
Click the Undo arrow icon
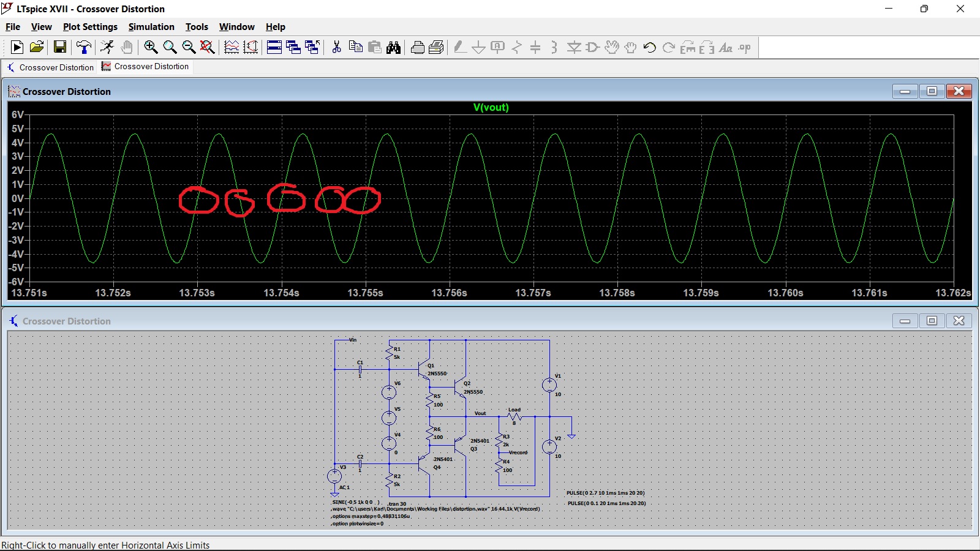(649, 47)
